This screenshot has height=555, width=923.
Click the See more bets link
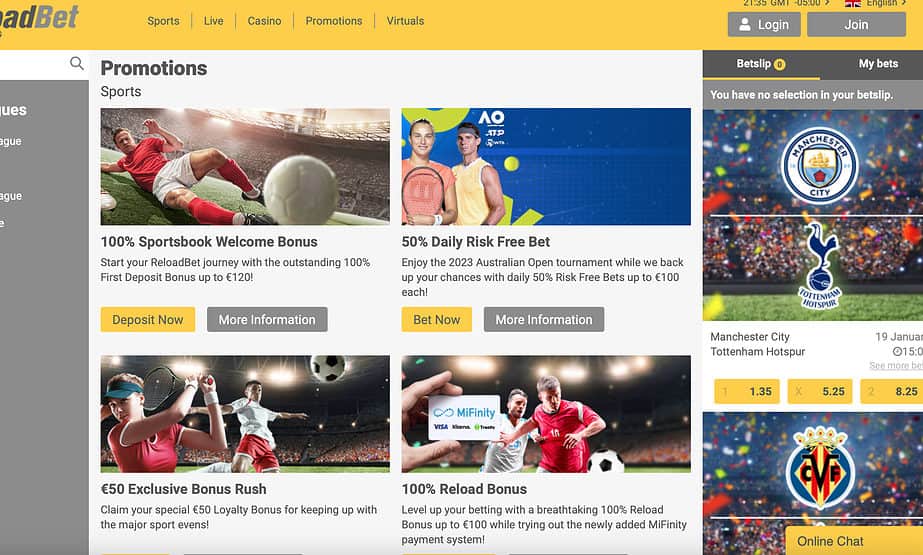[x=896, y=365]
